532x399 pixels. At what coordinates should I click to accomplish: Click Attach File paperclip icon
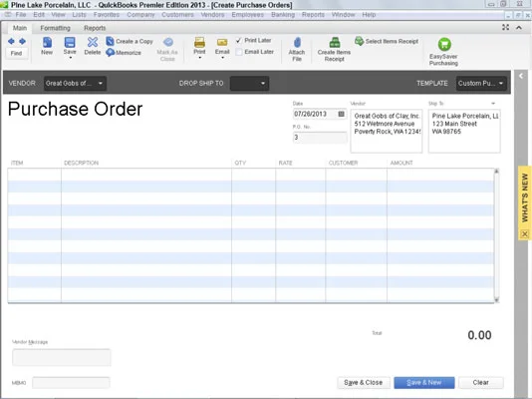coord(297,43)
